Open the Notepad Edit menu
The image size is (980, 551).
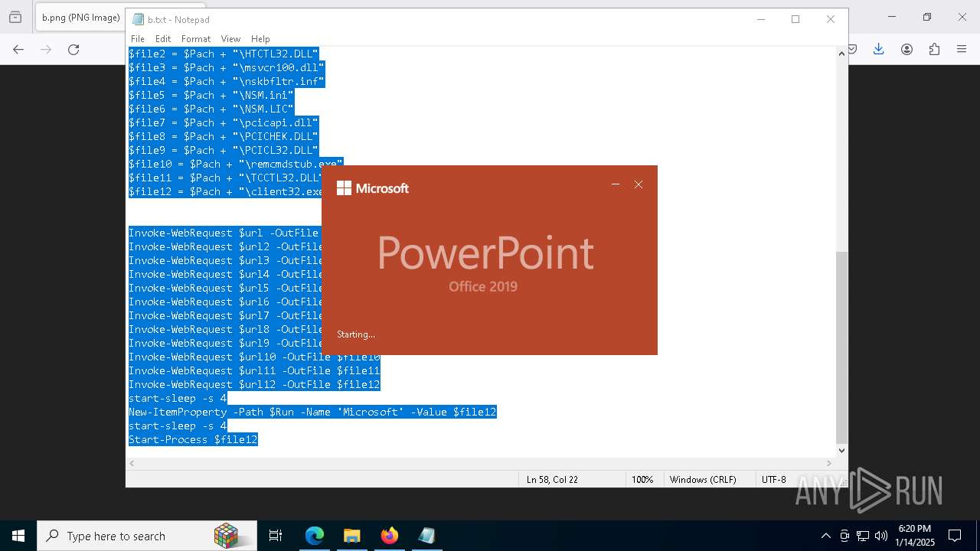coord(163,39)
